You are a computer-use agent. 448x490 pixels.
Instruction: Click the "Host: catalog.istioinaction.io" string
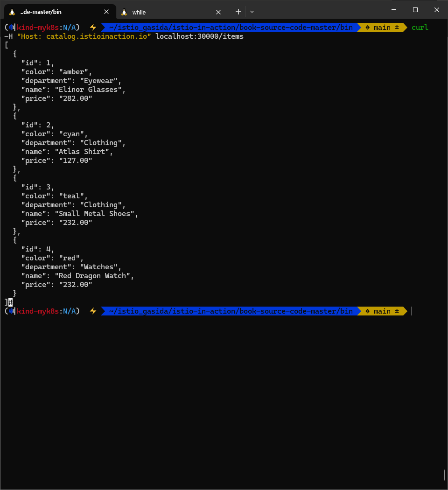[x=84, y=36]
